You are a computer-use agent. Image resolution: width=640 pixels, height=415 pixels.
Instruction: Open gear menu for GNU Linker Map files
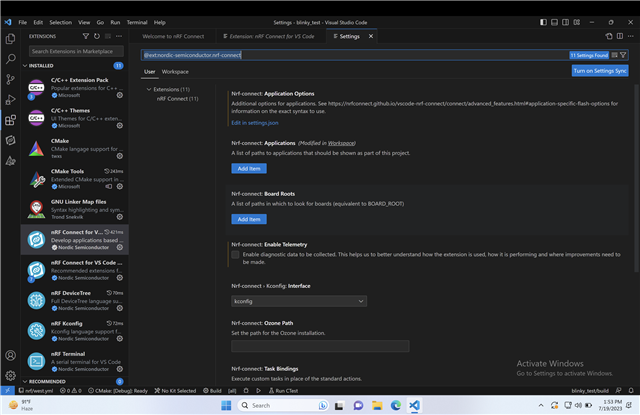[x=120, y=217]
